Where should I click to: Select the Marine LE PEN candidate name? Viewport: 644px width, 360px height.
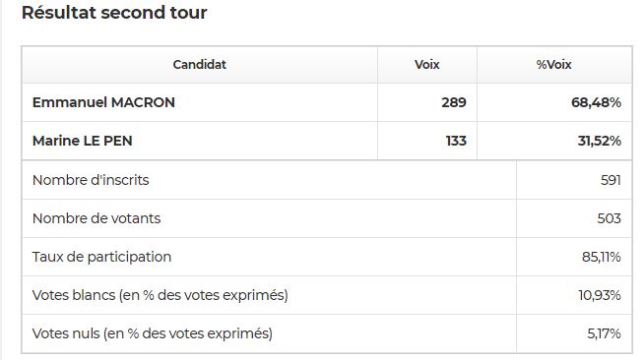(x=82, y=141)
